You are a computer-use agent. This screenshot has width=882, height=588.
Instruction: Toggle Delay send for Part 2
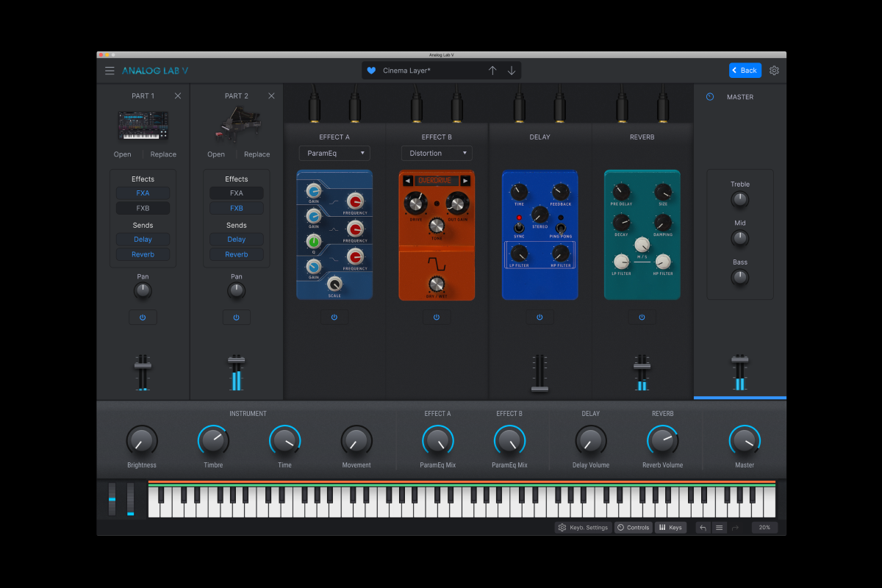point(236,239)
